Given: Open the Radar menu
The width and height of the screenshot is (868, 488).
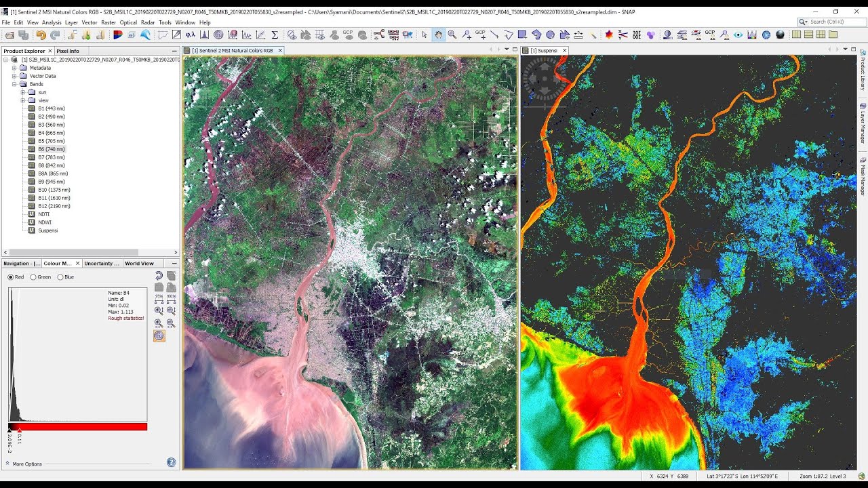Looking at the screenshot, I should (x=148, y=22).
